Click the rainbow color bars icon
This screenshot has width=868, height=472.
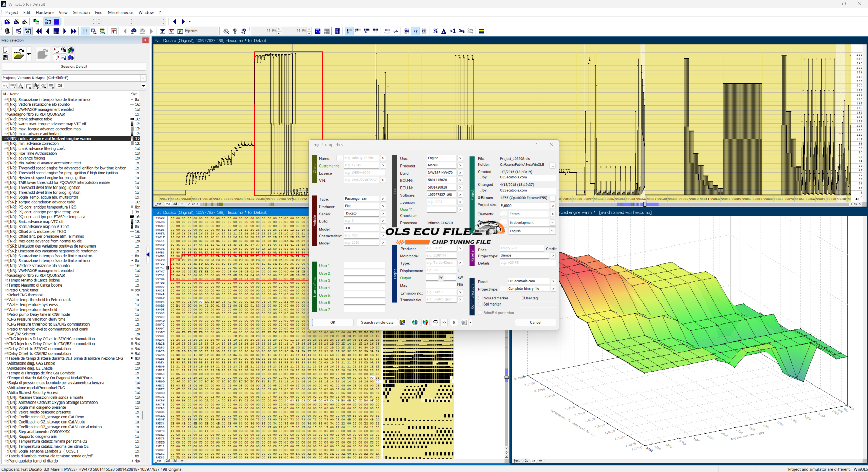[x=481, y=31]
